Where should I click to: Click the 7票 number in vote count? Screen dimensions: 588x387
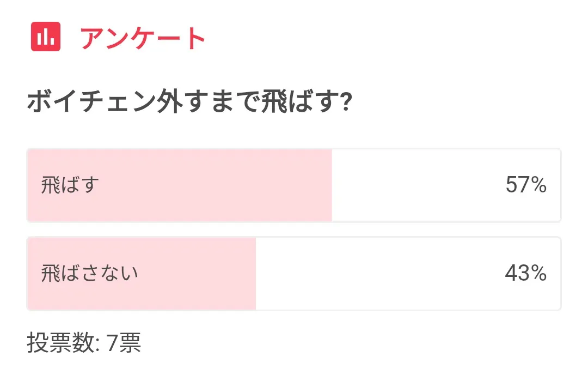coord(124,343)
